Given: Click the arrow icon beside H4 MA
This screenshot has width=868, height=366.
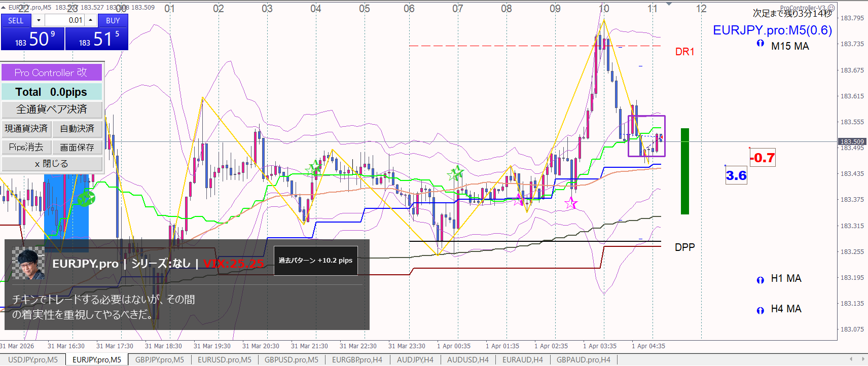Looking at the screenshot, I should pos(760,310).
